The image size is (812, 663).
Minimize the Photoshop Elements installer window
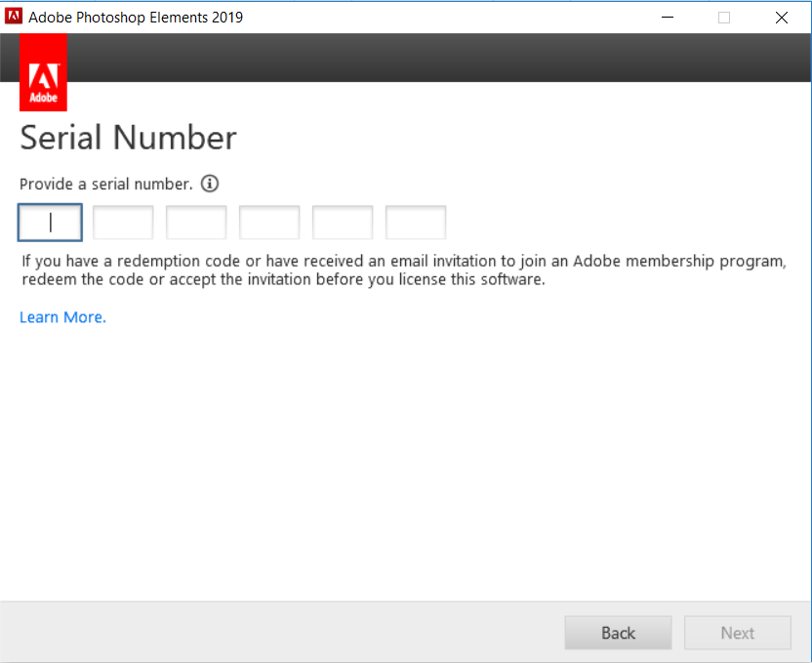point(668,17)
